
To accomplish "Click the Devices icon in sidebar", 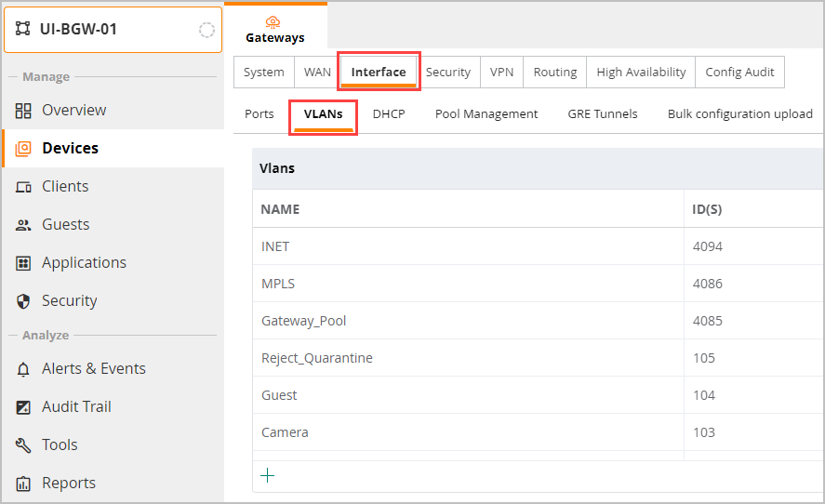I will [x=23, y=149].
